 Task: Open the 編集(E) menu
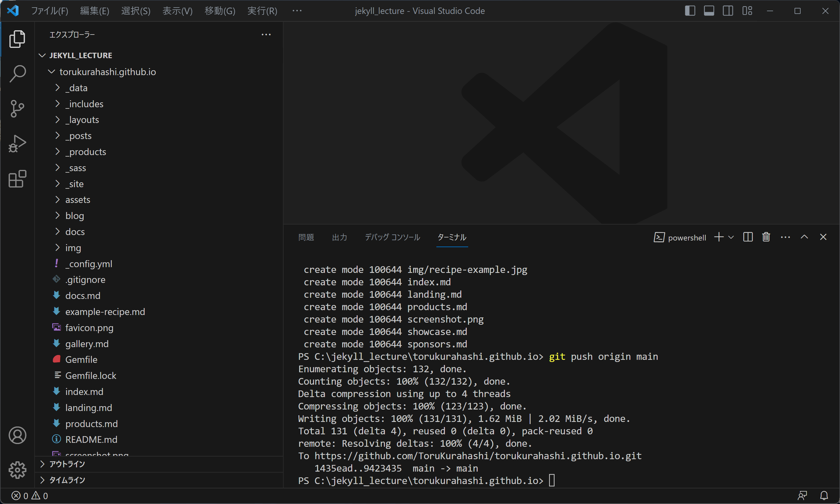coord(95,11)
